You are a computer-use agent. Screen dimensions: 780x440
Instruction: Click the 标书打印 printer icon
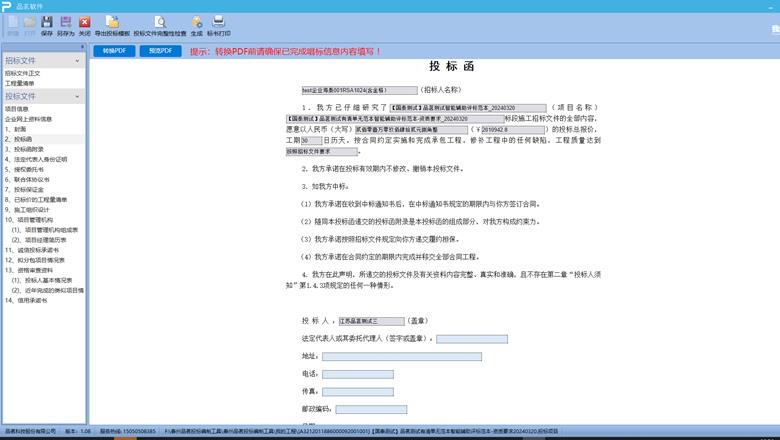(x=218, y=24)
